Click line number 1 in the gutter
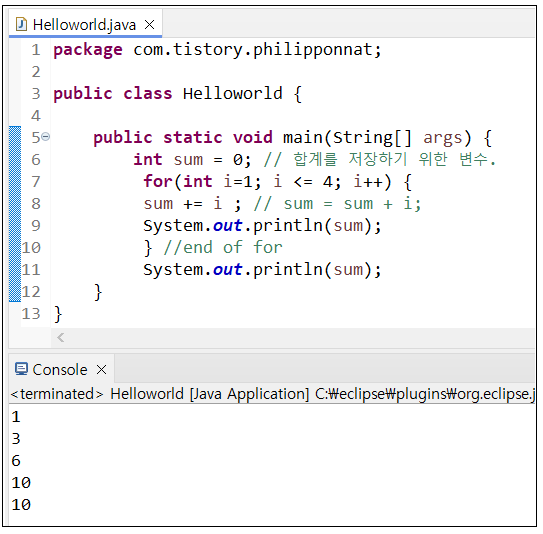The height and width of the screenshot is (534, 543). (36, 50)
